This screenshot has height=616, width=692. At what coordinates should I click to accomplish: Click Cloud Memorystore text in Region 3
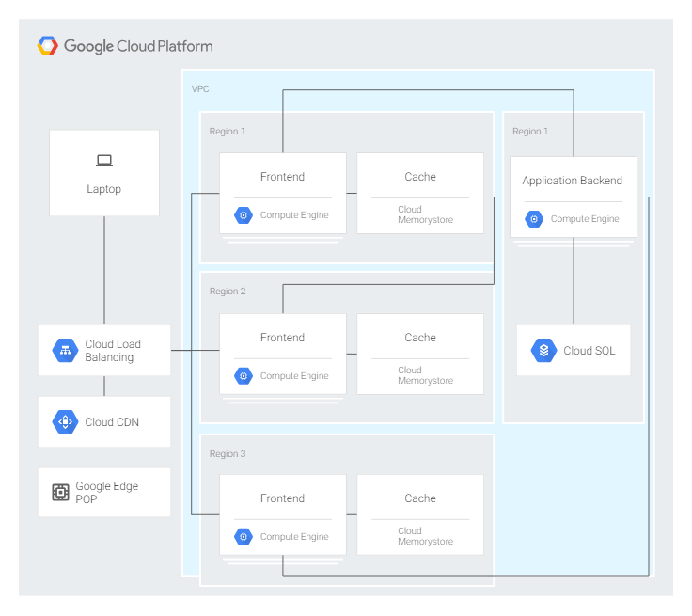(425, 536)
